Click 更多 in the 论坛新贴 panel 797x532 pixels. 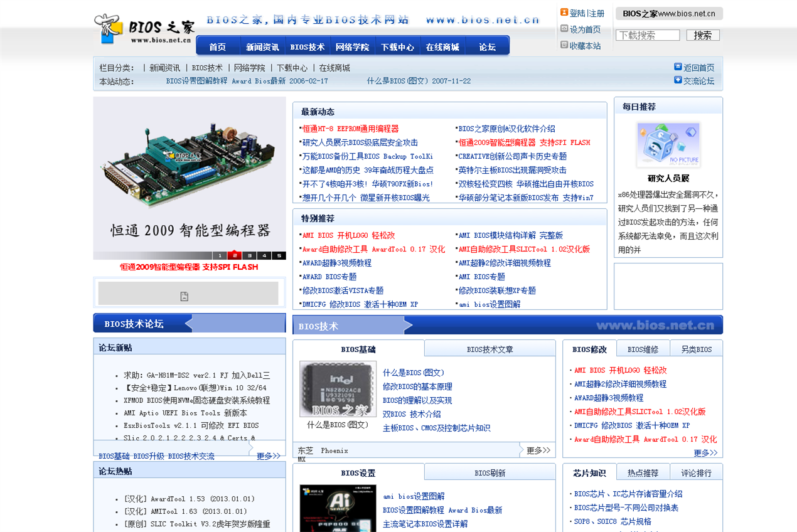point(268,456)
